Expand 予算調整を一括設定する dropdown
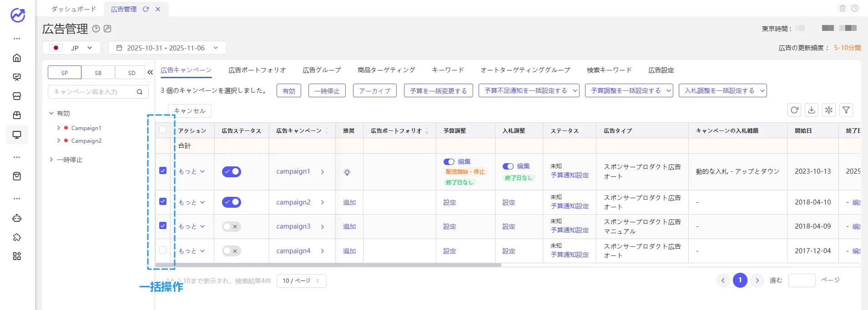Viewport: 868px width, 310px height. pyautogui.click(x=629, y=90)
